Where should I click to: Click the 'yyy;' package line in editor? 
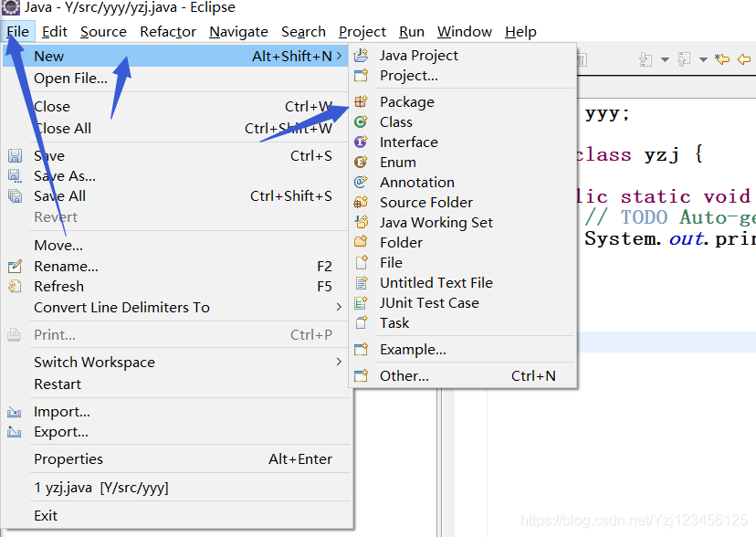point(607,114)
